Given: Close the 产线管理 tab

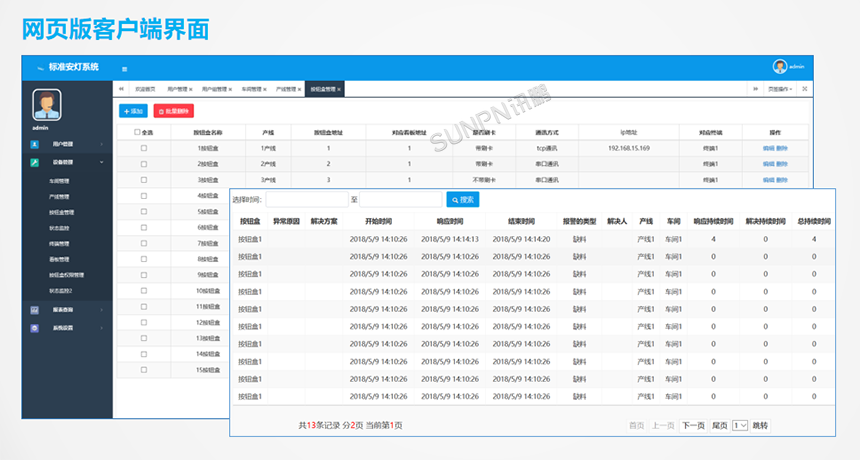Looking at the screenshot, I should point(299,89).
